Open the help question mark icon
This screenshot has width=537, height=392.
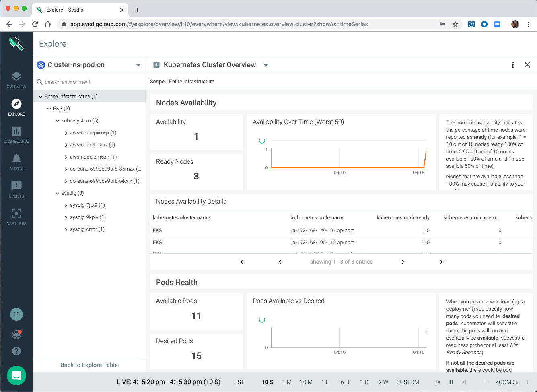16,351
